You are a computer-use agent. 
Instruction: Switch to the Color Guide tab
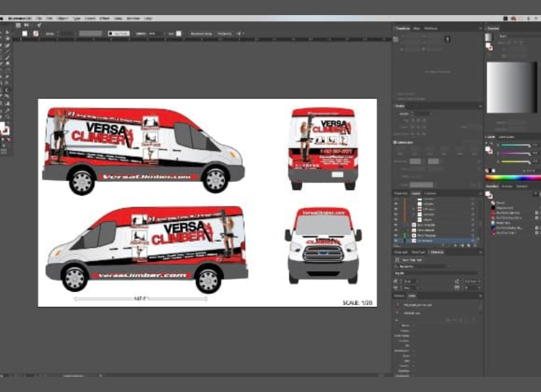507,137
